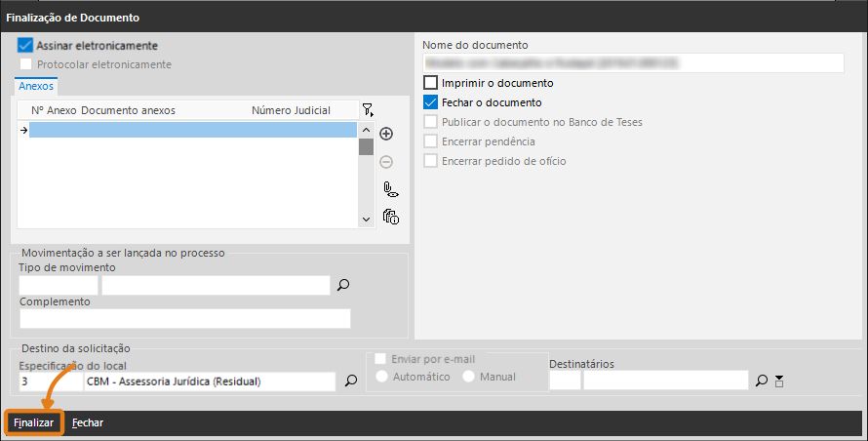Add a new attachment with plus icon
The height and width of the screenshot is (441, 868).
tap(386, 134)
